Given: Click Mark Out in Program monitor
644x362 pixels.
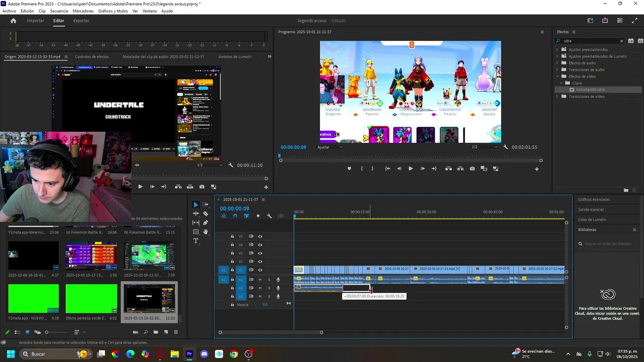Looking at the screenshot, I should click(372, 168).
